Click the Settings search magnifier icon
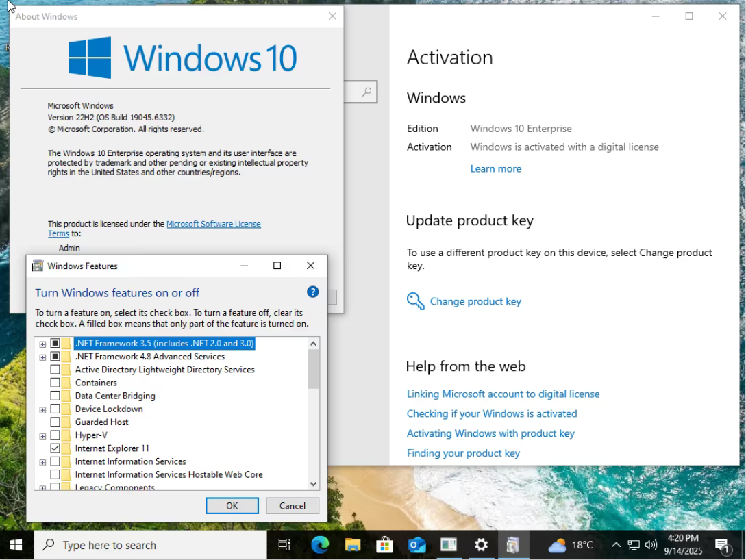 [x=366, y=92]
